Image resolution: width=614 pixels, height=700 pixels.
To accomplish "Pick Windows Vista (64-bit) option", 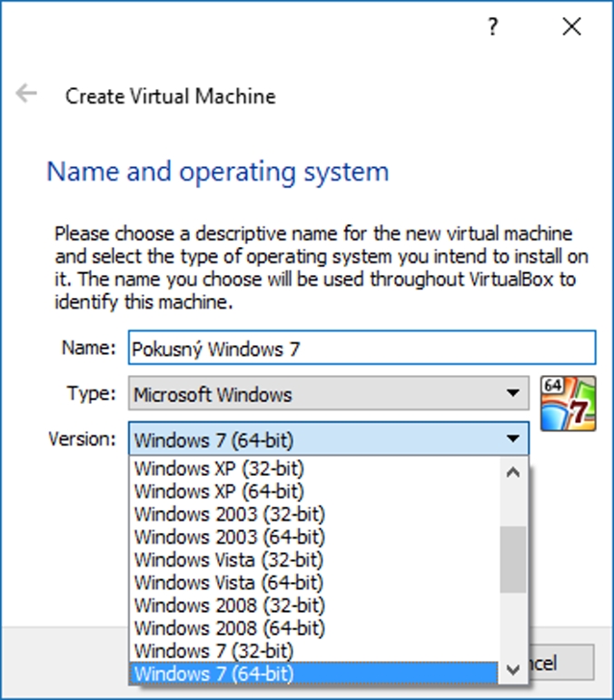I will click(x=228, y=583).
